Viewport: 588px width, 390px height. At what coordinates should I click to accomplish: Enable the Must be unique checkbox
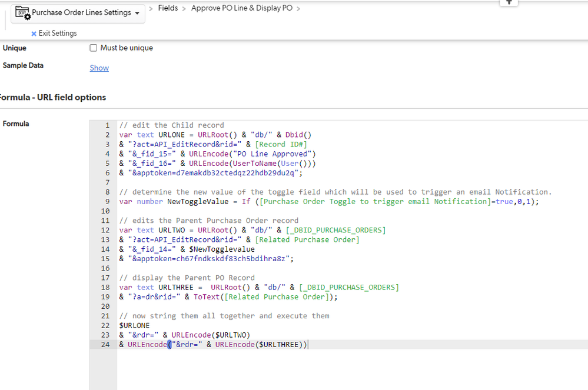(94, 48)
